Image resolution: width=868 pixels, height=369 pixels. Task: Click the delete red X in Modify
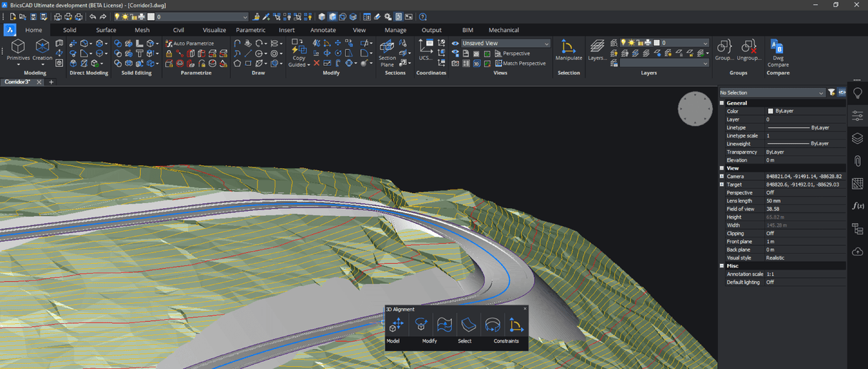click(317, 63)
